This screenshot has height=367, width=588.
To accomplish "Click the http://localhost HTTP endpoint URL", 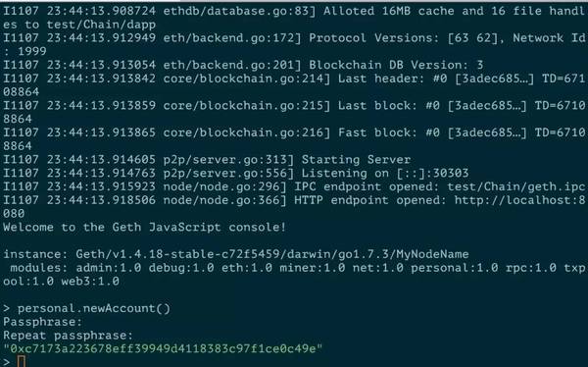I will coord(521,200).
